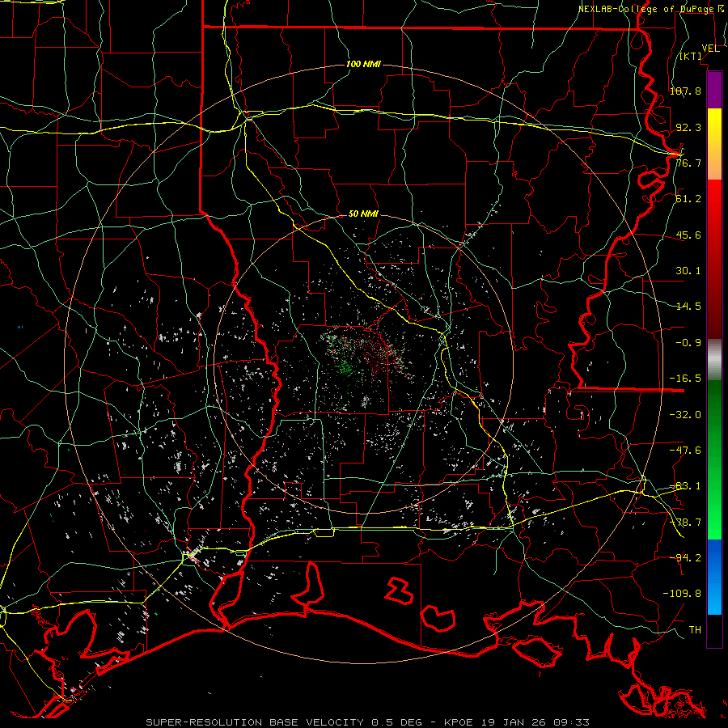Click the -16.5 velocity scale value
Screen dimensions: 728x728
(x=685, y=379)
